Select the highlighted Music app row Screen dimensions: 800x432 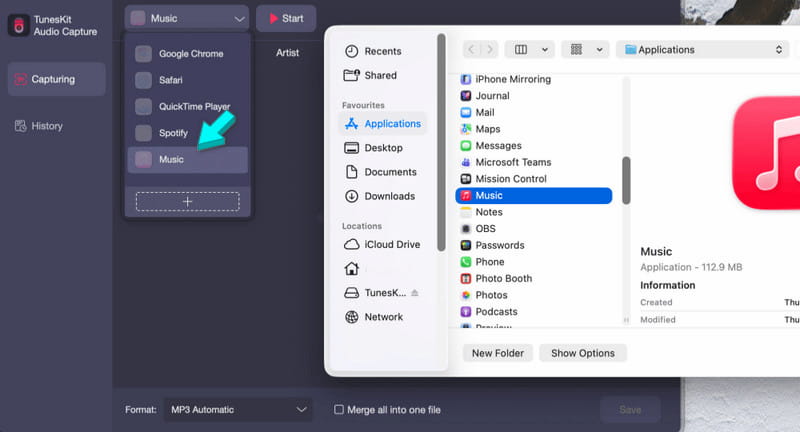click(533, 195)
